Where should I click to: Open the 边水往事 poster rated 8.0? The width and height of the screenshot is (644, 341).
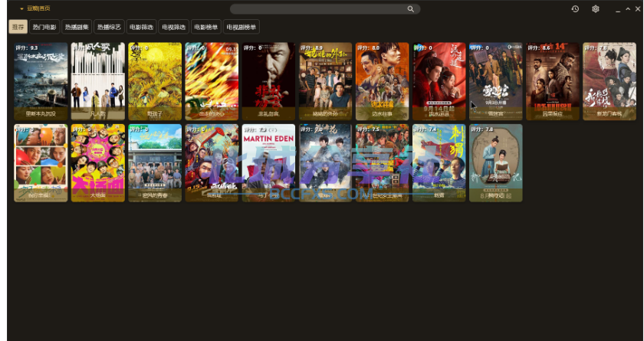[383, 81]
